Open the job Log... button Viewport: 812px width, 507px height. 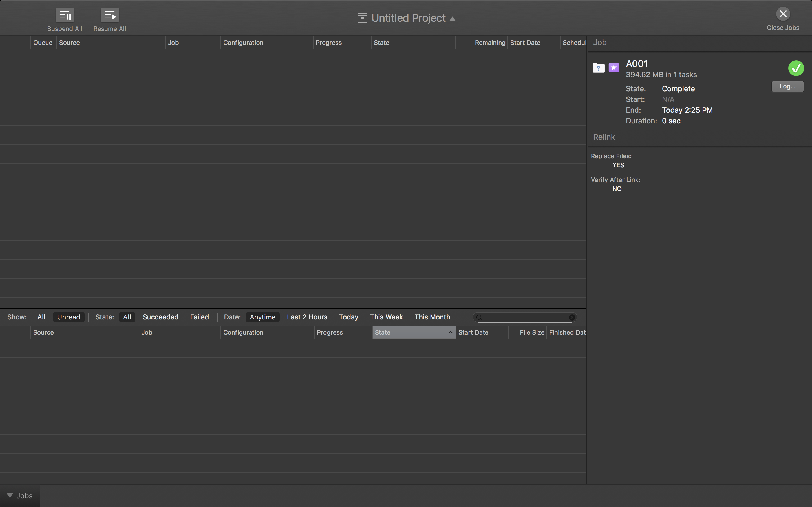pyautogui.click(x=787, y=86)
